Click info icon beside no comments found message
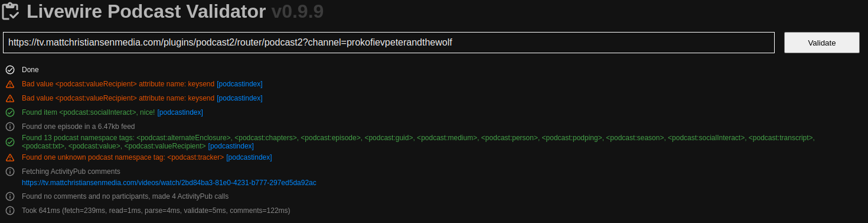The height and width of the screenshot is (223, 868). point(10,196)
